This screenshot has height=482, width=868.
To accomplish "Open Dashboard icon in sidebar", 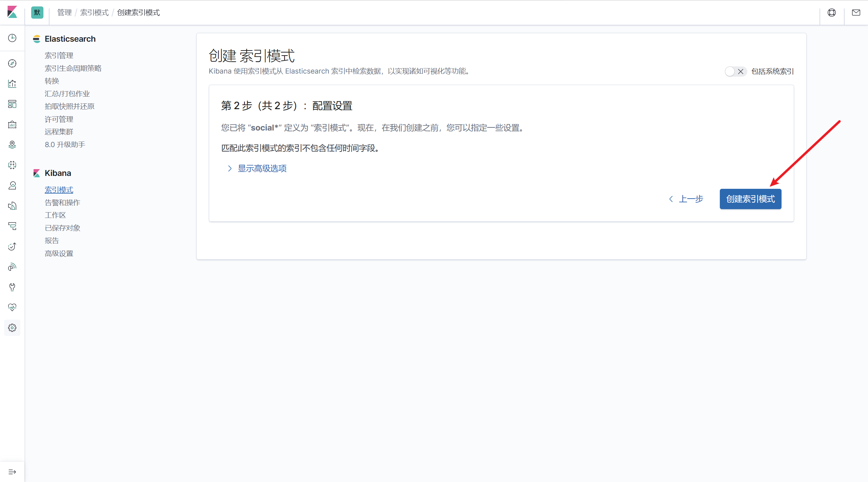I will click(x=12, y=104).
